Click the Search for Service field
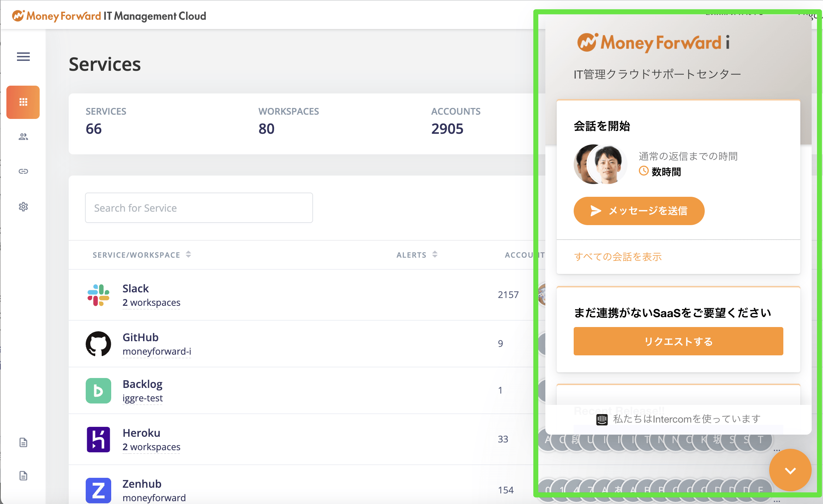The height and width of the screenshot is (504, 823). (199, 208)
